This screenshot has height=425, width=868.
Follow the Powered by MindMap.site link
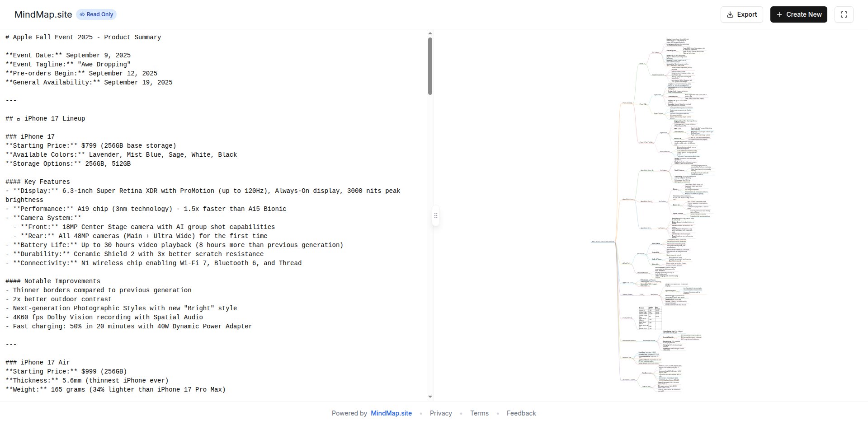pyautogui.click(x=391, y=413)
